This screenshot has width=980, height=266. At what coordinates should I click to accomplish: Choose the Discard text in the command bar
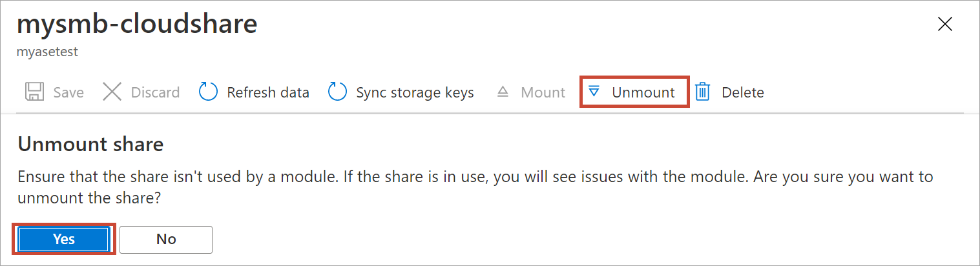click(x=155, y=92)
